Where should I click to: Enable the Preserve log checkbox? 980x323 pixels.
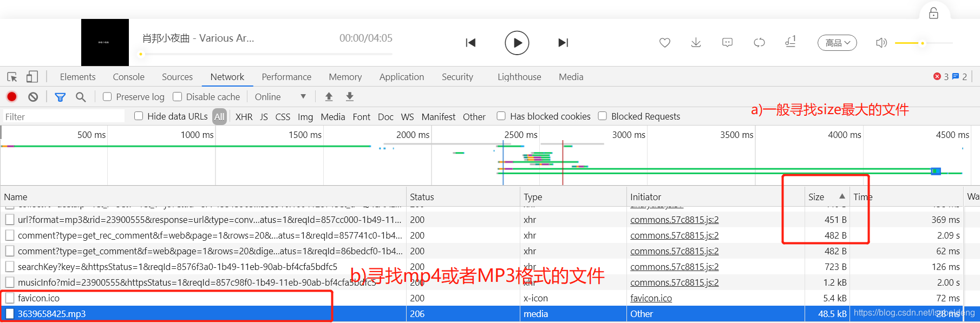pos(107,96)
